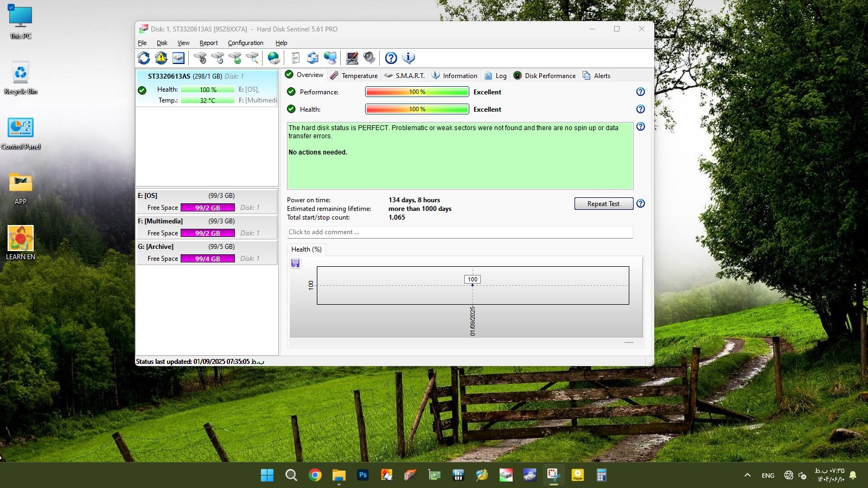Open the This PC desktop icon
The width and height of the screenshot is (868, 488).
[21, 22]
